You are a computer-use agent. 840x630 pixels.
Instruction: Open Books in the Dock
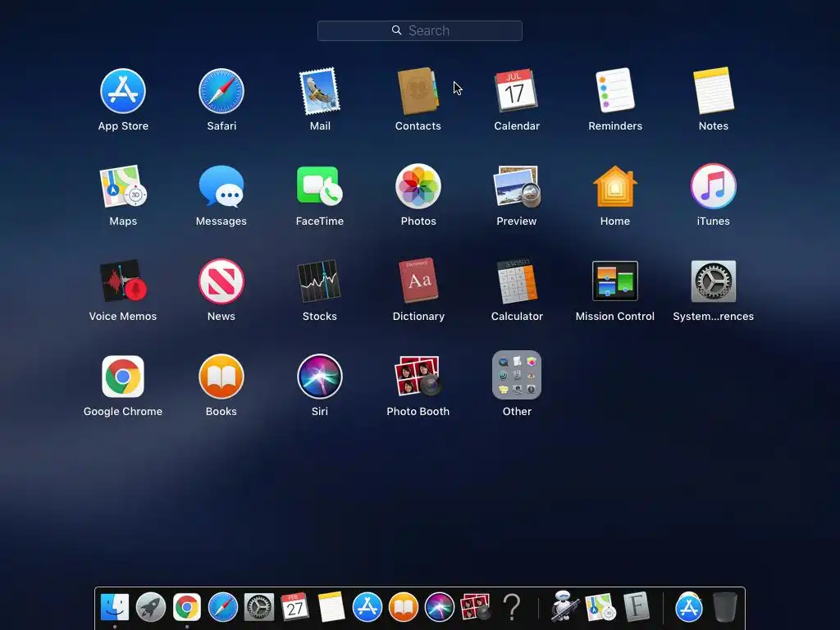pyautogui.click(x=403, y=607)
